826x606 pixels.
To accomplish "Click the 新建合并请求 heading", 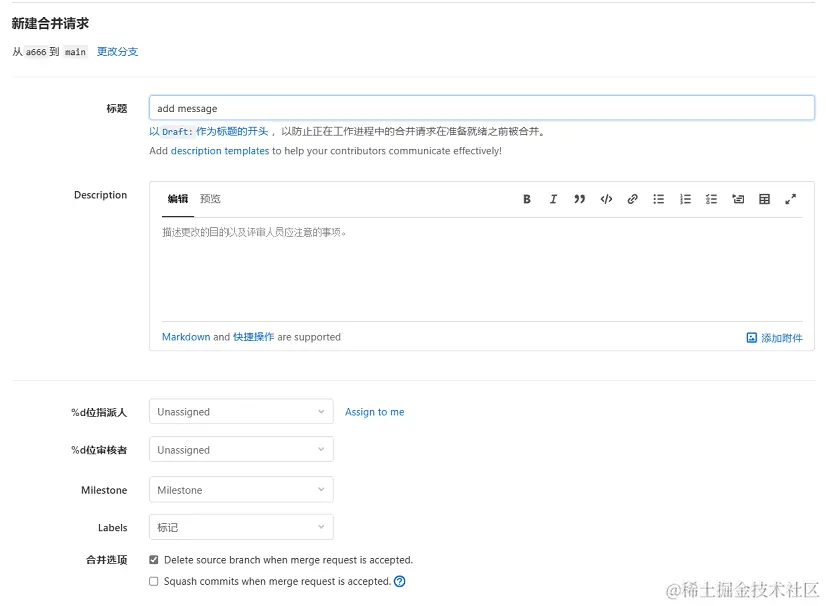I will point(50,23).
